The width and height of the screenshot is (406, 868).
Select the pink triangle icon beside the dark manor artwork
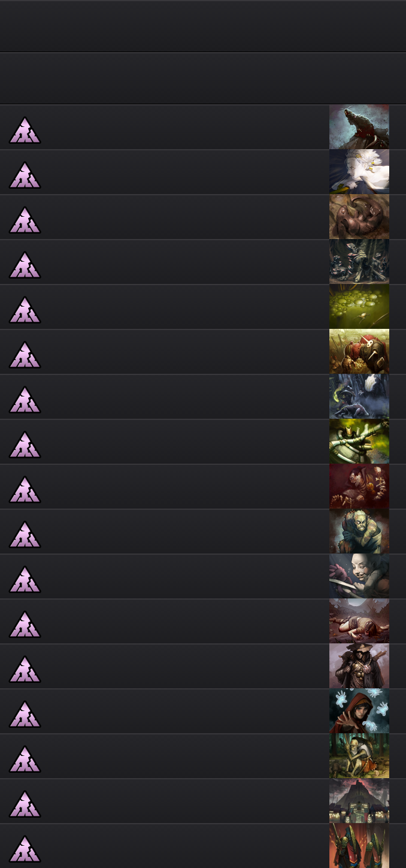[25, 804]
